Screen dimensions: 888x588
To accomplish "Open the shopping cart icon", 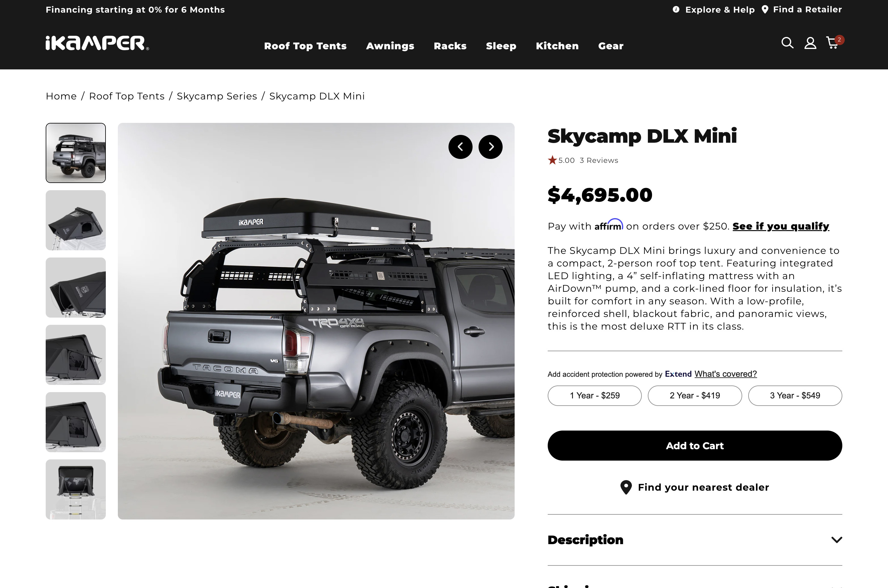I will pyautogui.click(x=832, y=43).
